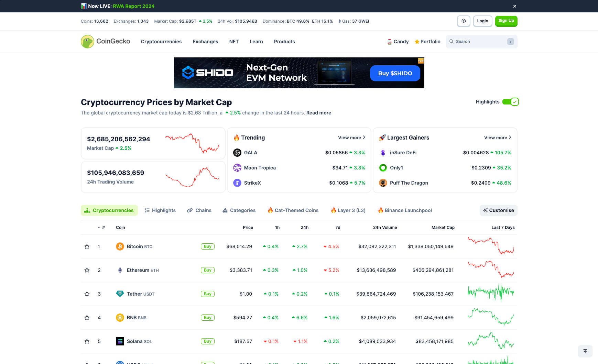Open the Layer 3 (L3) tab
The image size is (598, 364).
[x=348, y=210]
